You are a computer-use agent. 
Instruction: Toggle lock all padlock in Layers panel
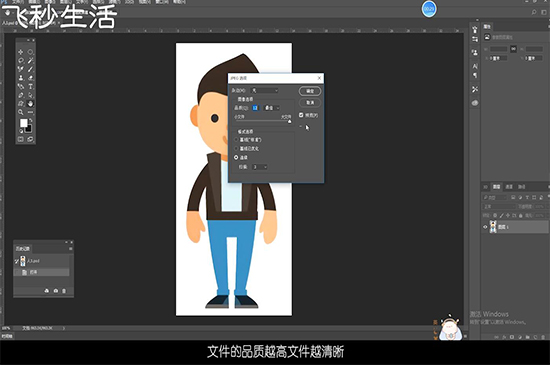tap(521, 215)
